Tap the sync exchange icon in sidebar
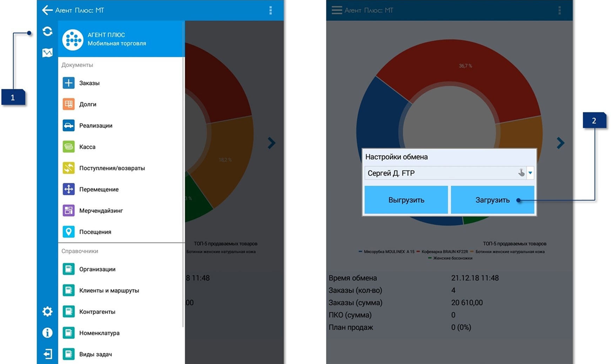The width and height of the screenshot is (611, 364). tap(47, 32)
